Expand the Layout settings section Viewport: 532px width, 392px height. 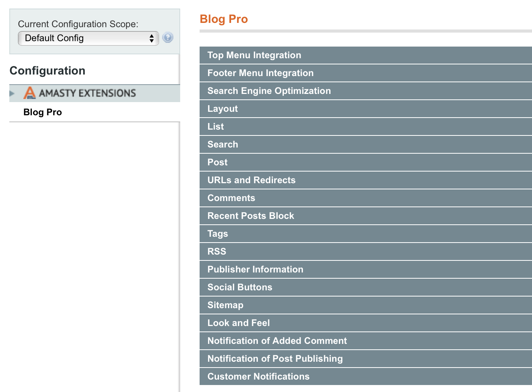click(x=223, y=109)
